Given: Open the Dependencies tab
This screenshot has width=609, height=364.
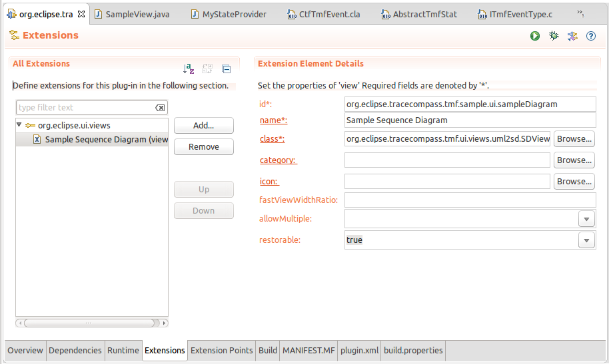Looking at the screenshot, I should point(75,350).
